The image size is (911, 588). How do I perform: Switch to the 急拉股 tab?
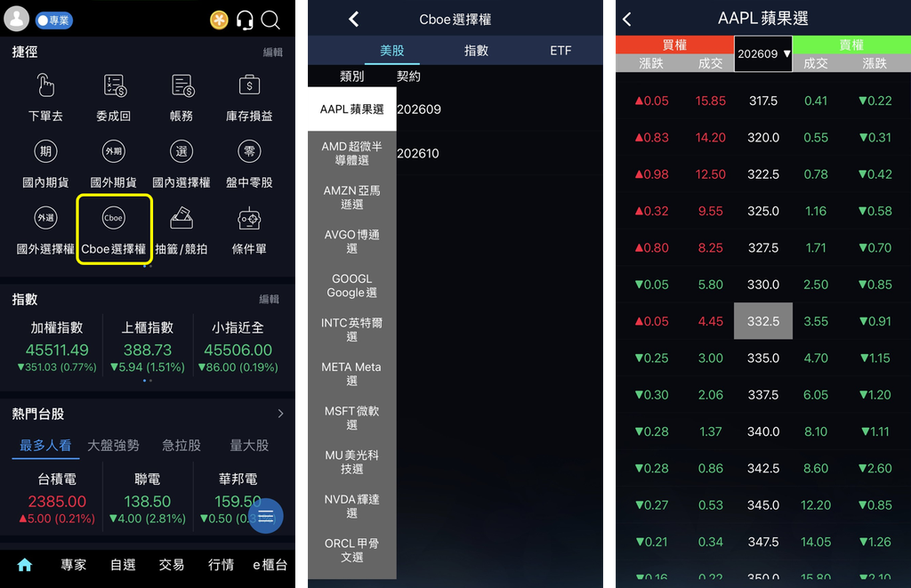(x=181, y=446)
